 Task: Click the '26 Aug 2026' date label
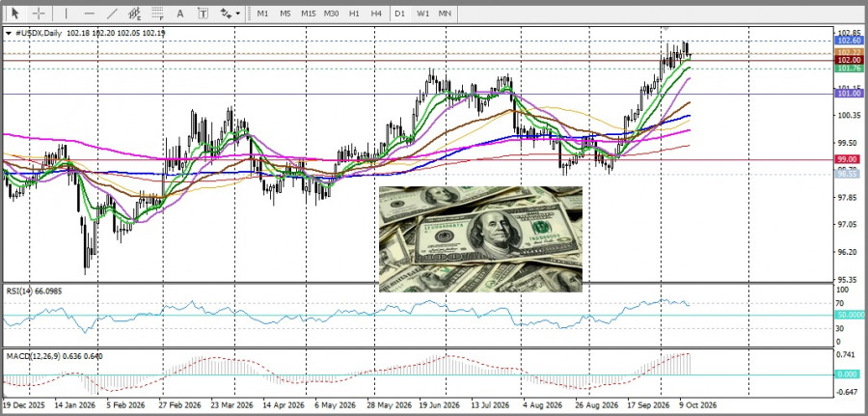pyautogui.click(x=596, y=404)
